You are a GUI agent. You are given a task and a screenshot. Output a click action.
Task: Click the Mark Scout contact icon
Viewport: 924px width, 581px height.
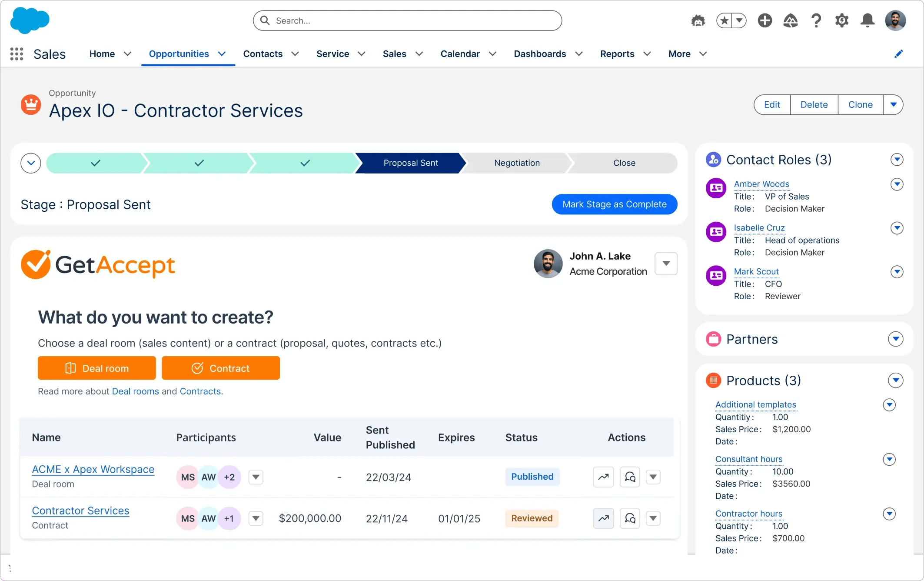716,276
